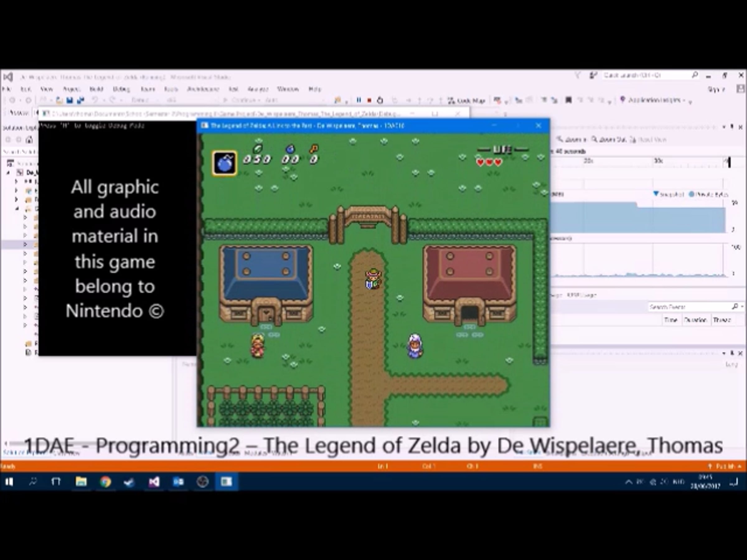This screenshot has width=747, height=560.
Task: Click the Open File folder icon
Action: pyautogui.click(x=59, y=100)
